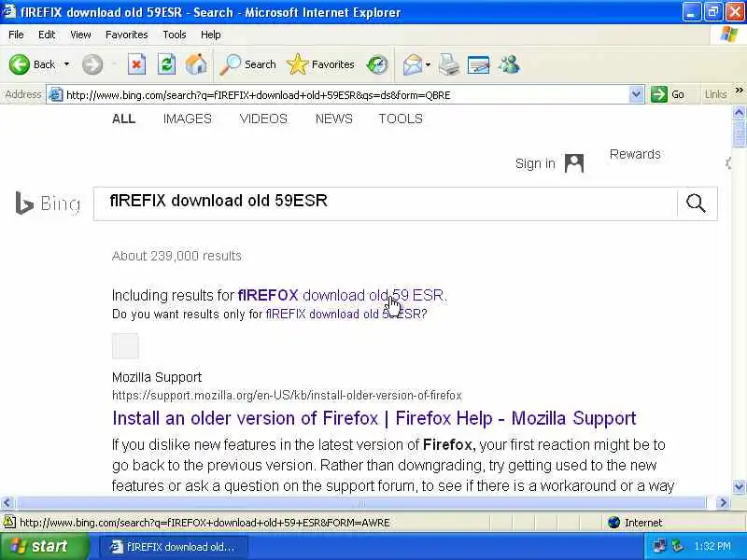Click the grayed Forward arrow button
This screenshot has height=560, width=747.
coord(92,64)
